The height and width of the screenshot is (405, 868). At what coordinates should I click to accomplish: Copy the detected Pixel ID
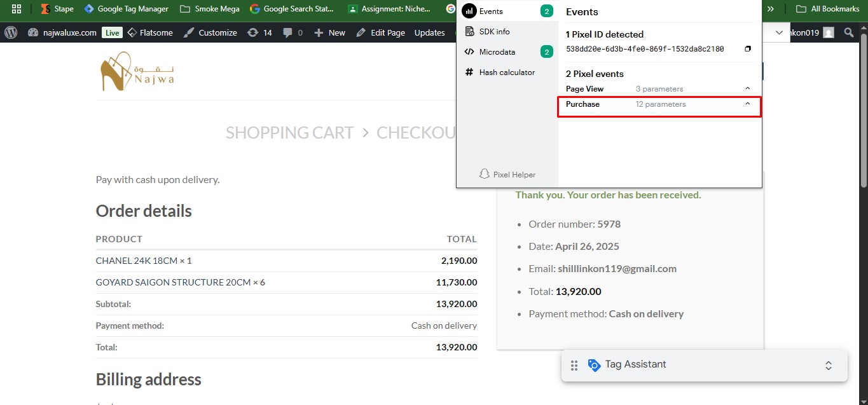(748, 49)
